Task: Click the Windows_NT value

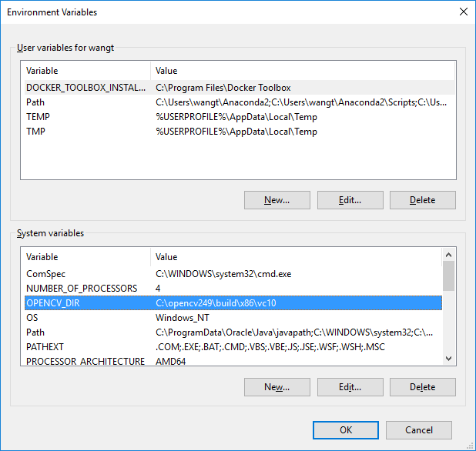Action: click(183, 318)
